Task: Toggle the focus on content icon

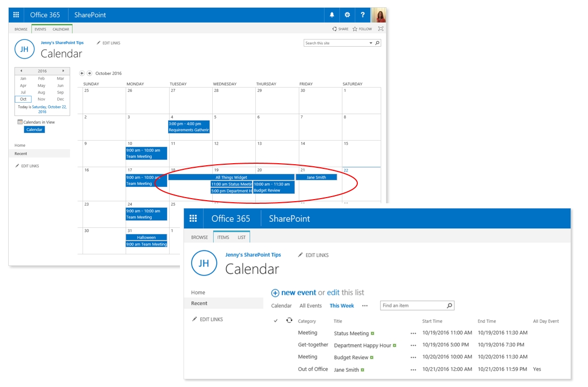Action: pos(380,29)
